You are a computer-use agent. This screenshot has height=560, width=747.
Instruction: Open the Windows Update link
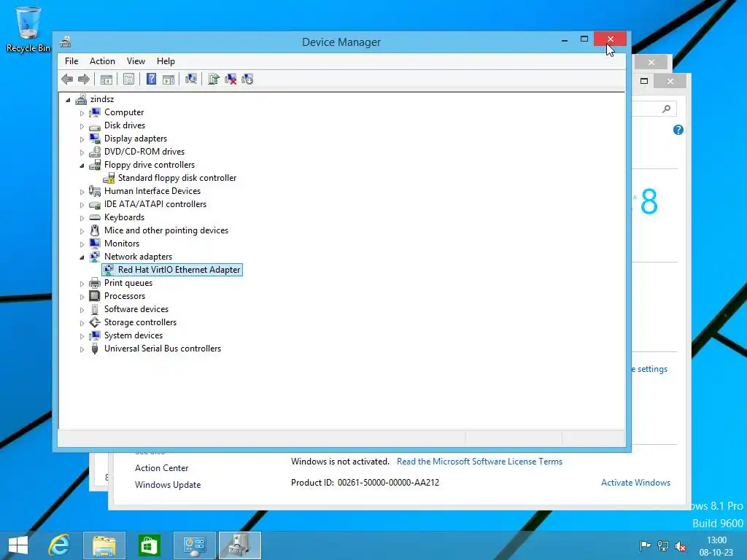point(168,485)
